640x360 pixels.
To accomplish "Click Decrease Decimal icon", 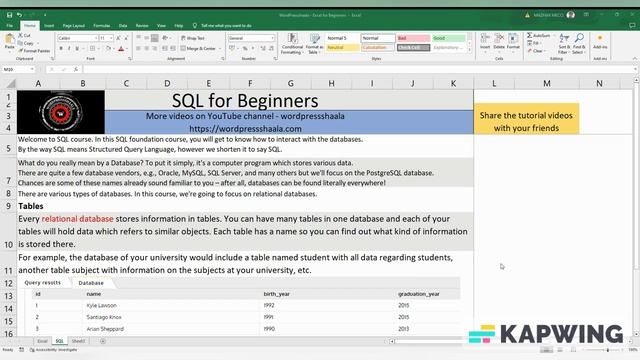I will [x=271, y=49].
